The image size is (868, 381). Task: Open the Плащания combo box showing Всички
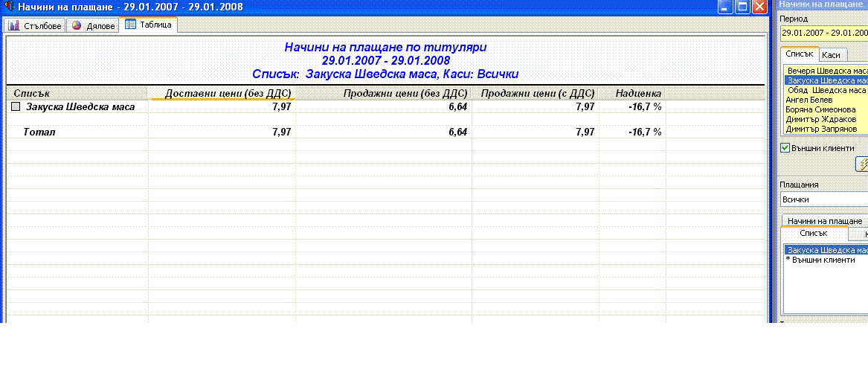point(823,199)
